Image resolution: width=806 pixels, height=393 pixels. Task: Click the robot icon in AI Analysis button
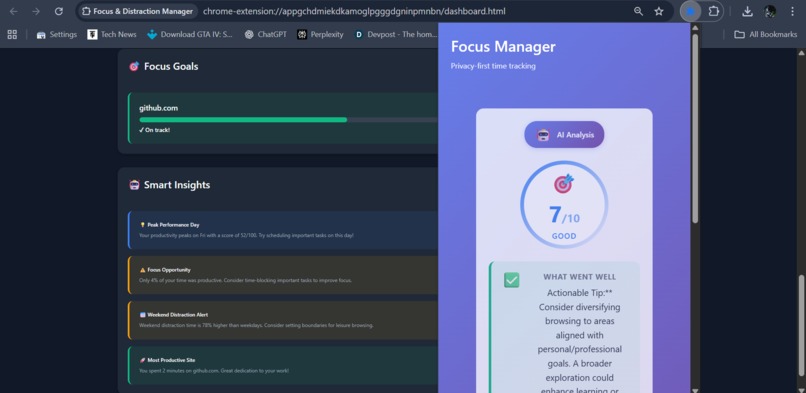coord(543,135)
